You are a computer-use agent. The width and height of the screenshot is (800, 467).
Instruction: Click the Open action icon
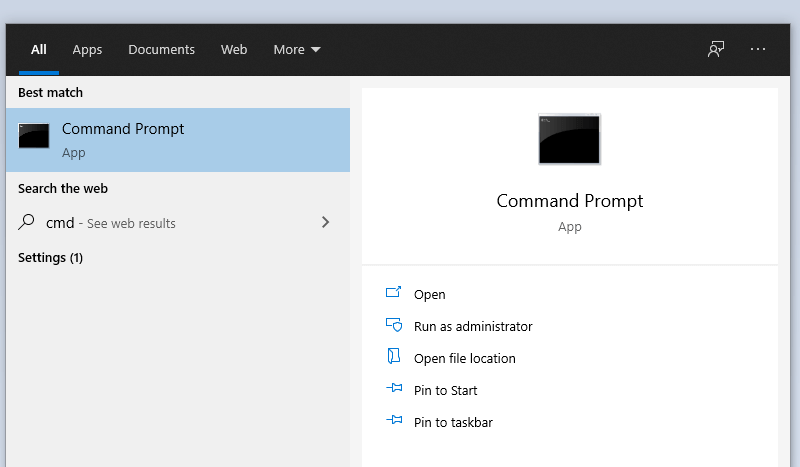point(393,292)
